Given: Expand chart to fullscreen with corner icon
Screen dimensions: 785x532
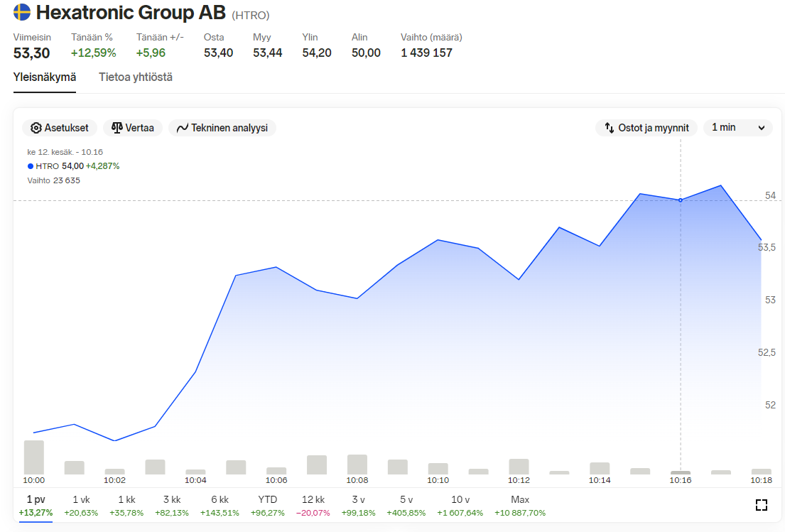Looking at the screenshot, I should click(762, 505).
